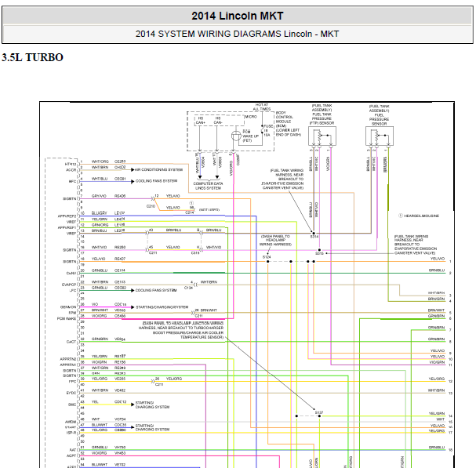This screenshot has height=468, width=476.
Task: Click the fuel pressure sensor symbol on the right
Action: click(x=380, y=136)
